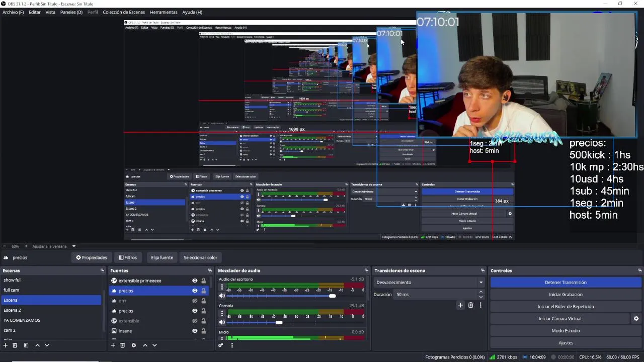
Task: Open the Editar menu
Action: [35, 12]
